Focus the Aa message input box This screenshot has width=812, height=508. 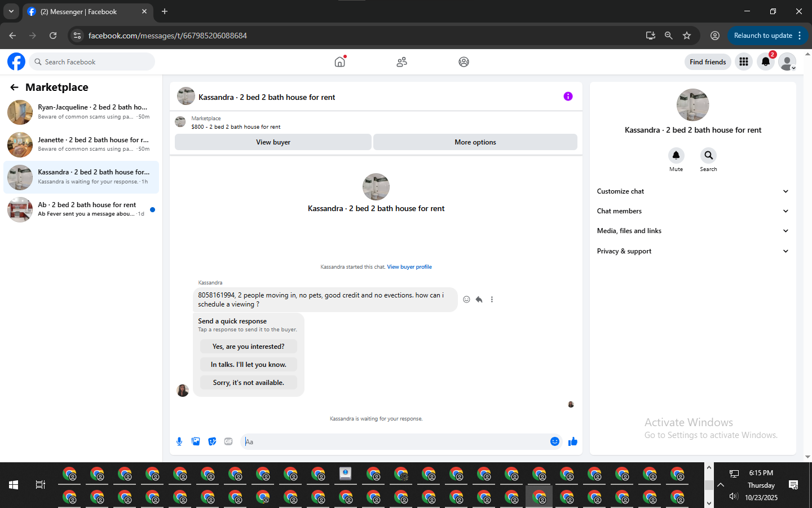pos(395,441)
